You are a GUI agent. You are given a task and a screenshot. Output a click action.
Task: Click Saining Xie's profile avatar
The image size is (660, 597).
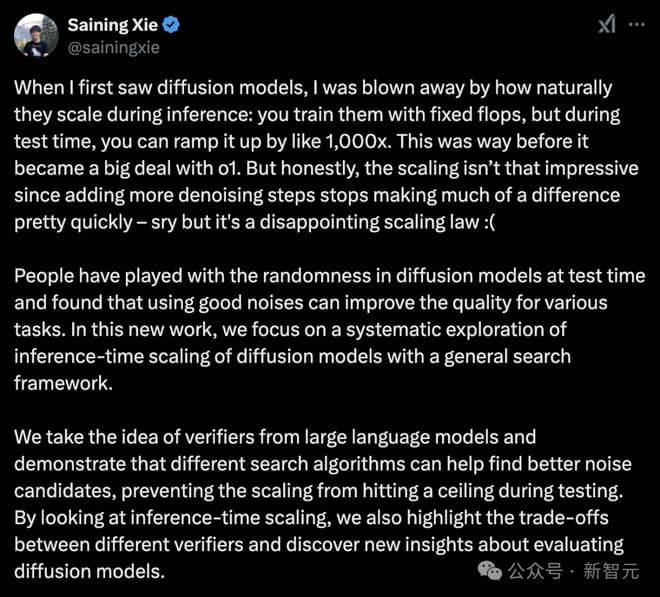[35, 35]
